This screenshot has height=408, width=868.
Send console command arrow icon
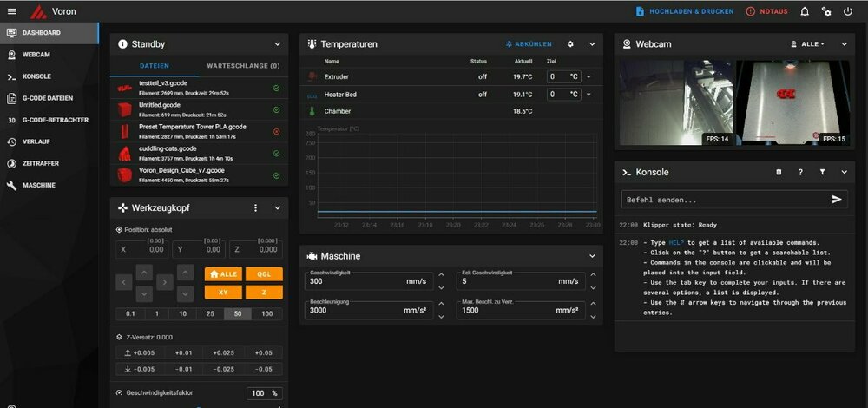point(837,200)
